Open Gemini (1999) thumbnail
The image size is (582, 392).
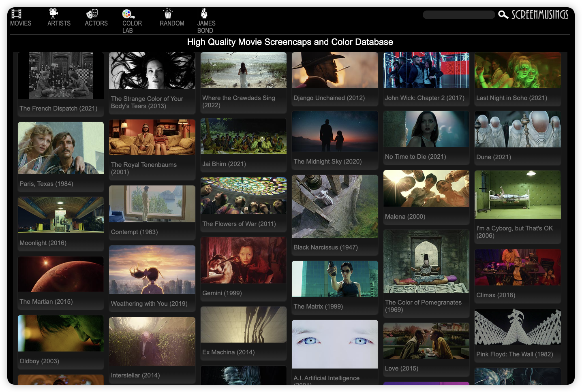pyautogui.click(x=244, y=260)
